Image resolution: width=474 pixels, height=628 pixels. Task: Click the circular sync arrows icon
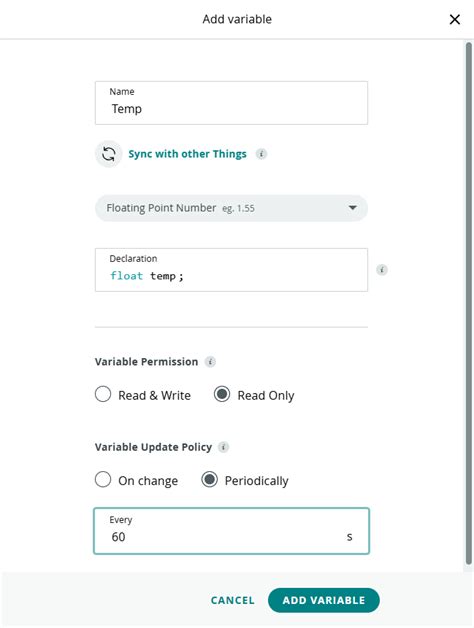pos(109,154)
